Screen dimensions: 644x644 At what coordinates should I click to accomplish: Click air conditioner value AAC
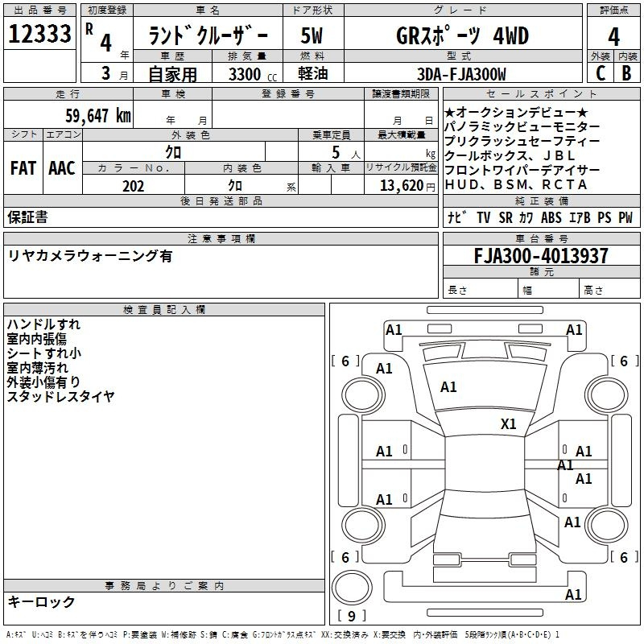coord(62,168)
